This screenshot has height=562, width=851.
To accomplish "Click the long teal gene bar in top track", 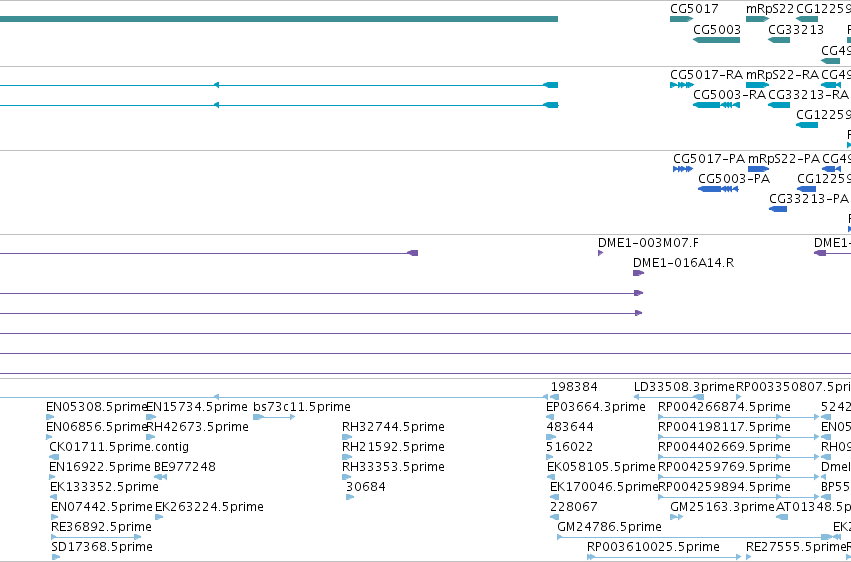I will coord(279,19).
